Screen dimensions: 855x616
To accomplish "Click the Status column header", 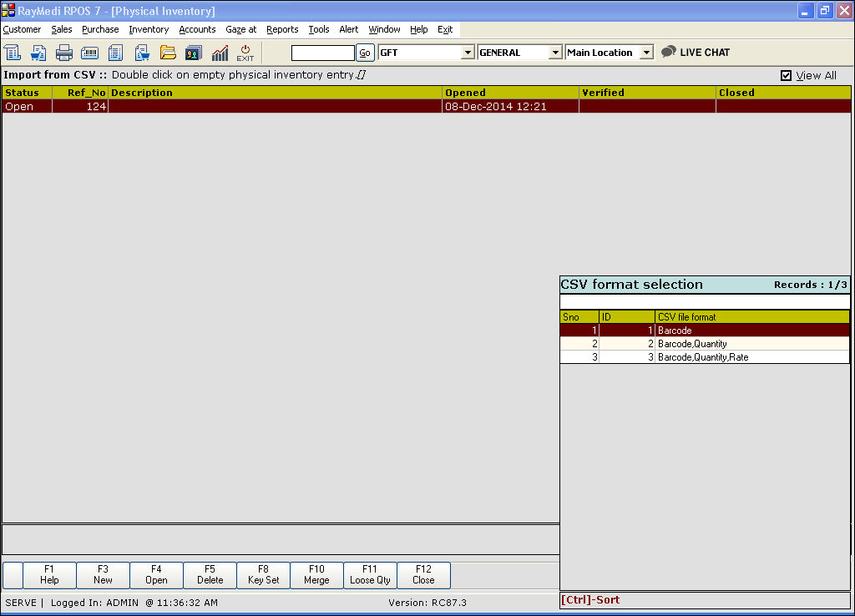I will tap(28, 93).
